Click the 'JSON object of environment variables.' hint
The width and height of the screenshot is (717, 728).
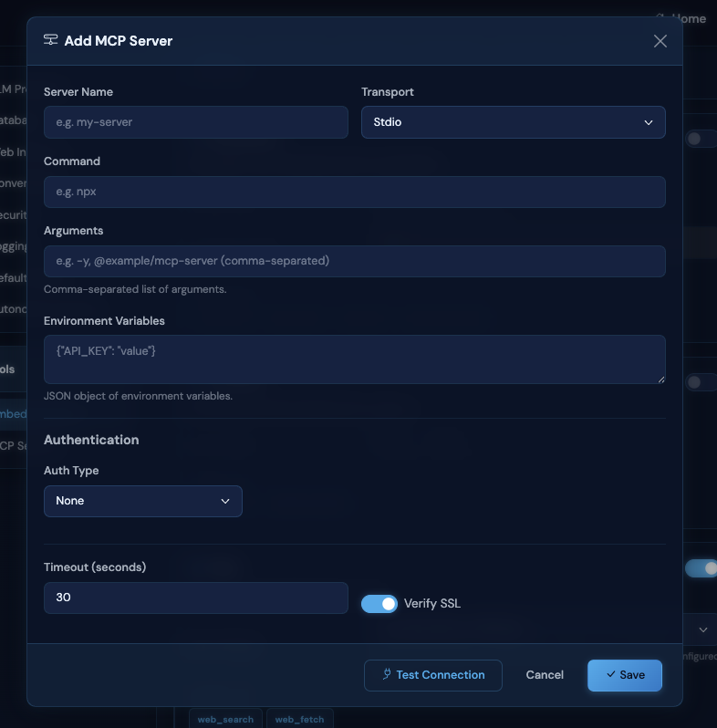(138, 396)
